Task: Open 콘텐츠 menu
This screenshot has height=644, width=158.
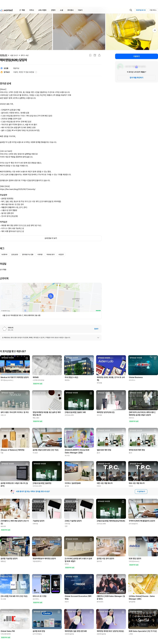Action: pos(53,10)
